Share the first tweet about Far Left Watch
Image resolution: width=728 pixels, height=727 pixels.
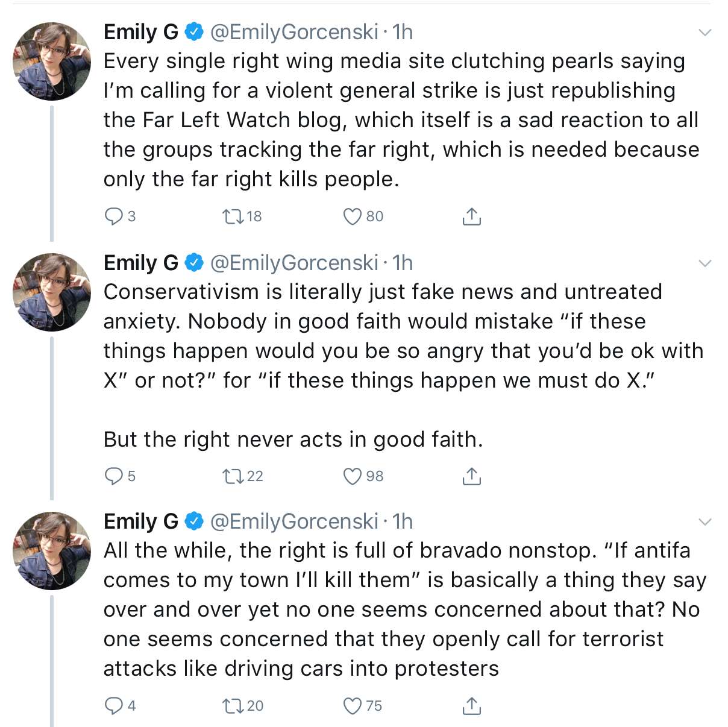pyautogui.click(x=471, y=216)
